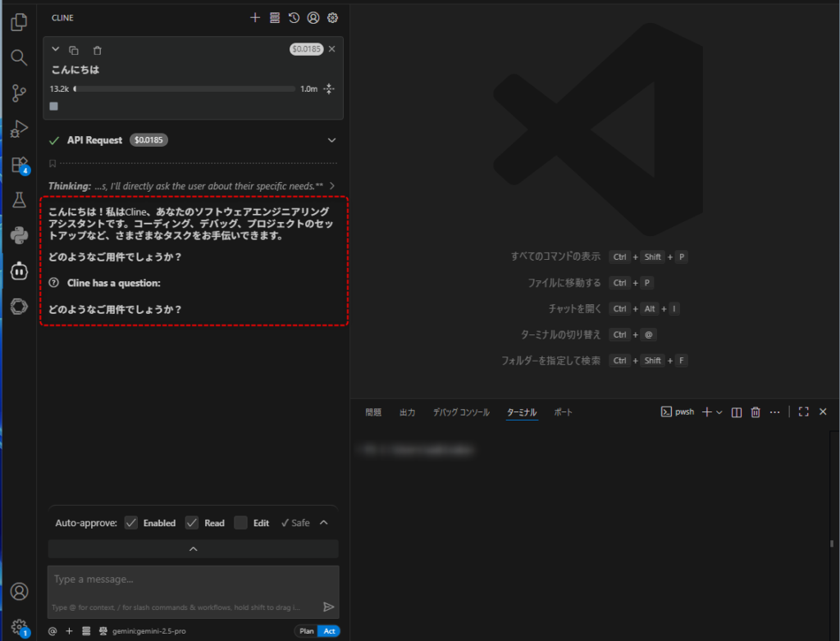Collapse the API Request section chevron

(331, 140)
